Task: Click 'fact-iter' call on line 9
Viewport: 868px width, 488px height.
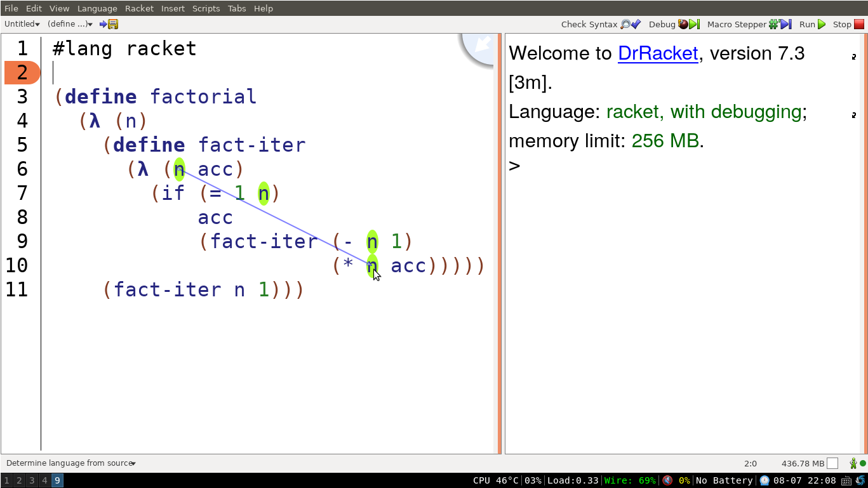Action: coord(264,242)
